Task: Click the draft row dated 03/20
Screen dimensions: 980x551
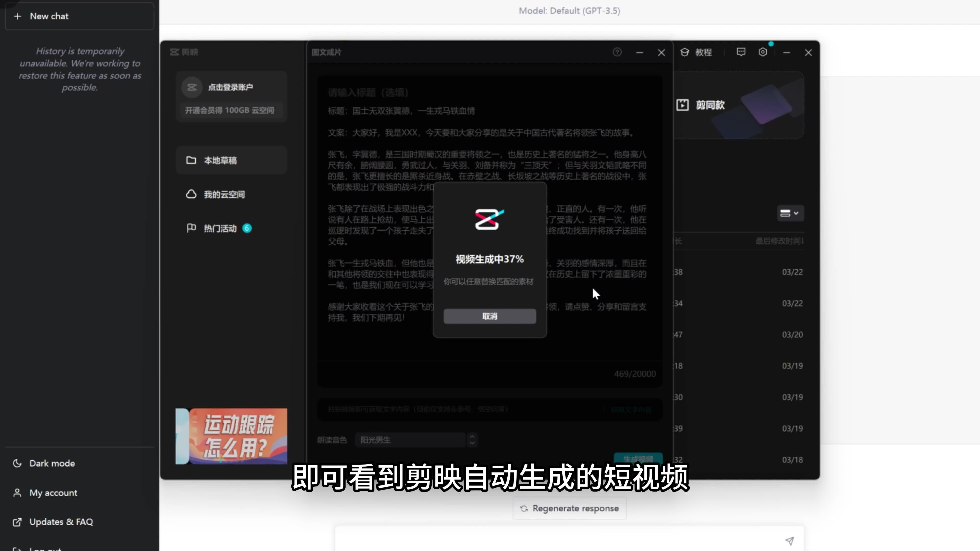Action: point(739,335)
